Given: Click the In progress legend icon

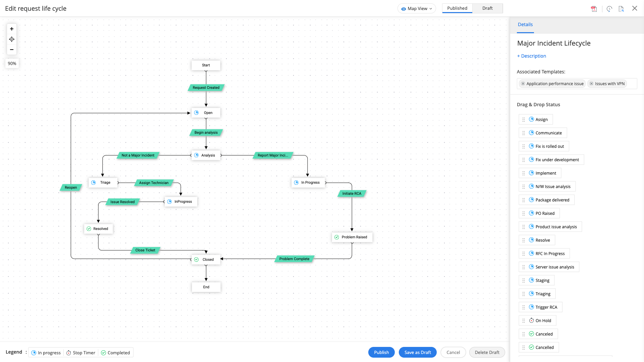Looking at the screenshot, I should click(x=34, y=352).
